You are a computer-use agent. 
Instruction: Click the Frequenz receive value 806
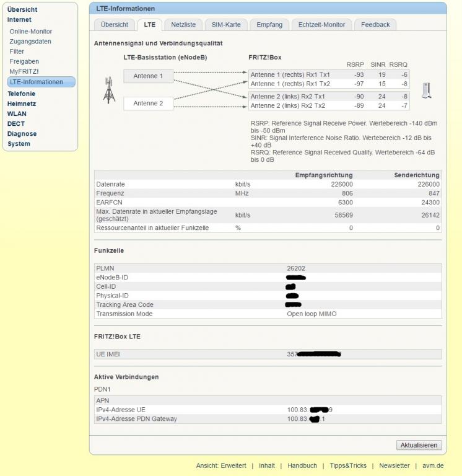pos(347,193)
